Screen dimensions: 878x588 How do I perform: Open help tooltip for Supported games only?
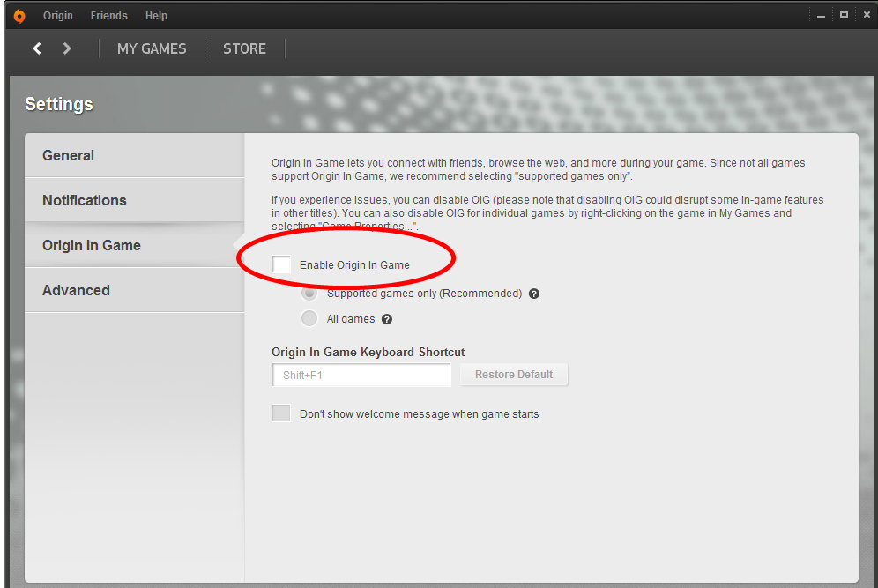pos(534,294)
